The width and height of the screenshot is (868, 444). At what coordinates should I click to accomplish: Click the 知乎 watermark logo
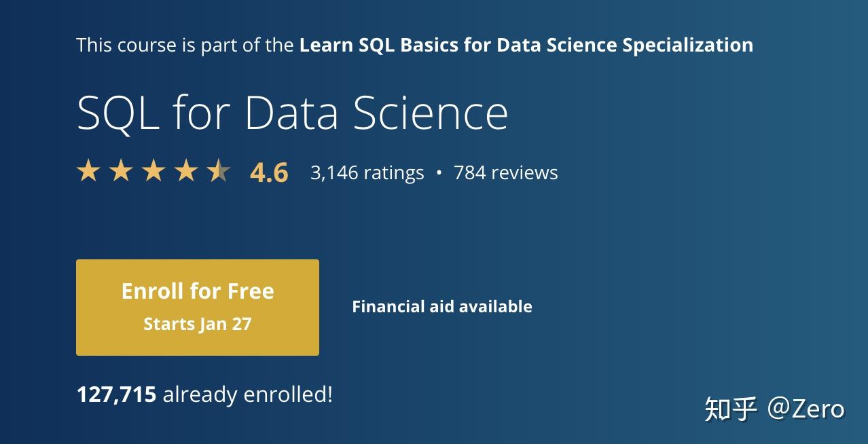click(730, 409)
